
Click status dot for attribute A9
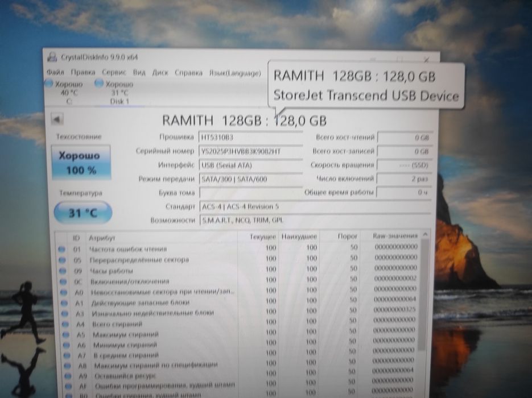click(68, 376)
